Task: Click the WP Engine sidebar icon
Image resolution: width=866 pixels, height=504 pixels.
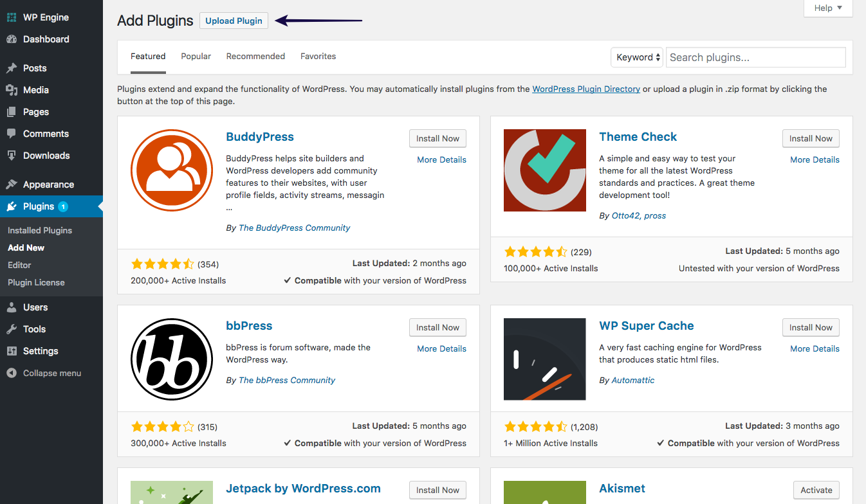Action: 12,17
